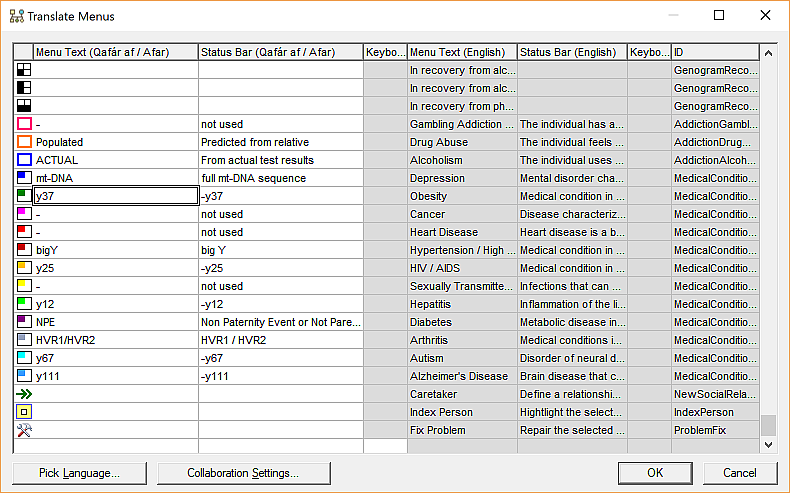Click the Fix Problem tools icon
Viewport: 790px width, 493px height.
24,430
